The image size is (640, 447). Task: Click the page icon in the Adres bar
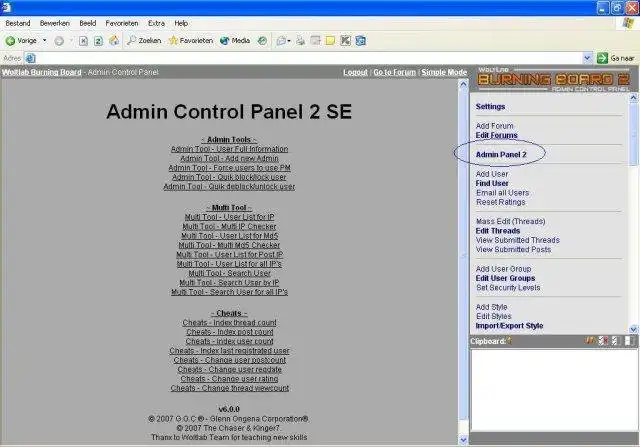(x=31, y=58)
